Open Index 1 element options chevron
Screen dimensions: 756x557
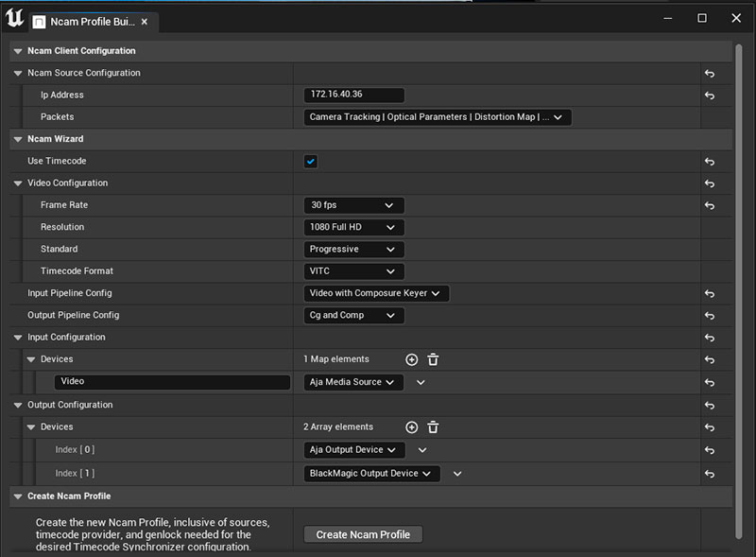pos(457,474)
